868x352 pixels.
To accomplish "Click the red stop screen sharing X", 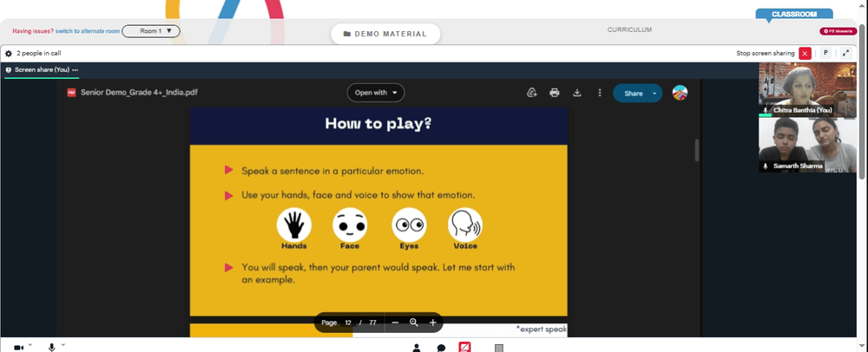I will click(x=805, y=54).
